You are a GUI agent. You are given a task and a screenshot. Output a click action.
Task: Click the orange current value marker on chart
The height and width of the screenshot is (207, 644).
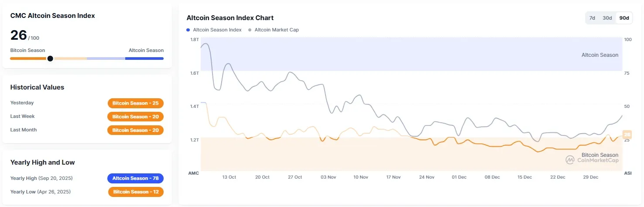click(627, 135)
